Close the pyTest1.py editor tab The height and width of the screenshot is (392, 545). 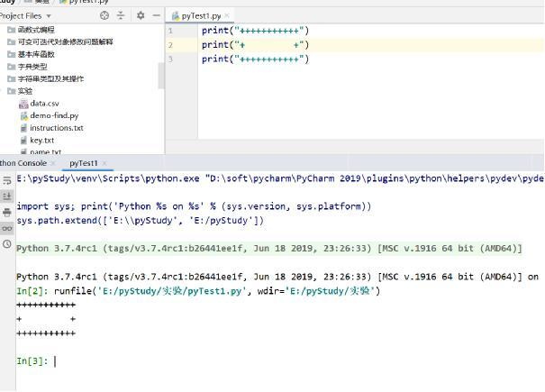tap(227, 15)
